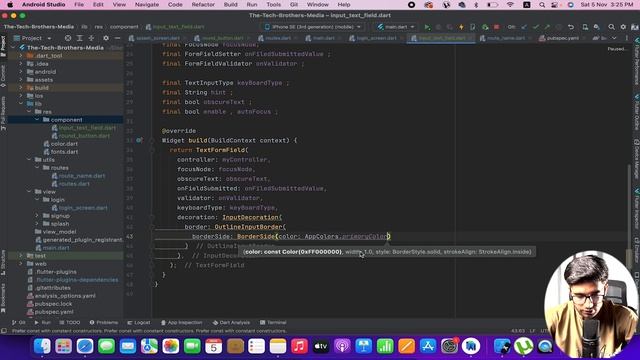This screenshot has width=640, height=360.
Task: Expand the android folder
Action: pos(20,72)
